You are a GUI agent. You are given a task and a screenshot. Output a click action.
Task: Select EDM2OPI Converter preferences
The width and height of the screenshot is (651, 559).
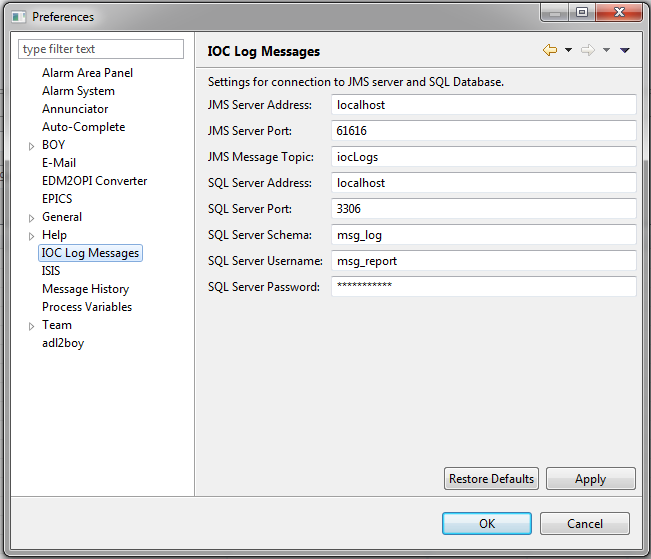(x=94, y=181)
